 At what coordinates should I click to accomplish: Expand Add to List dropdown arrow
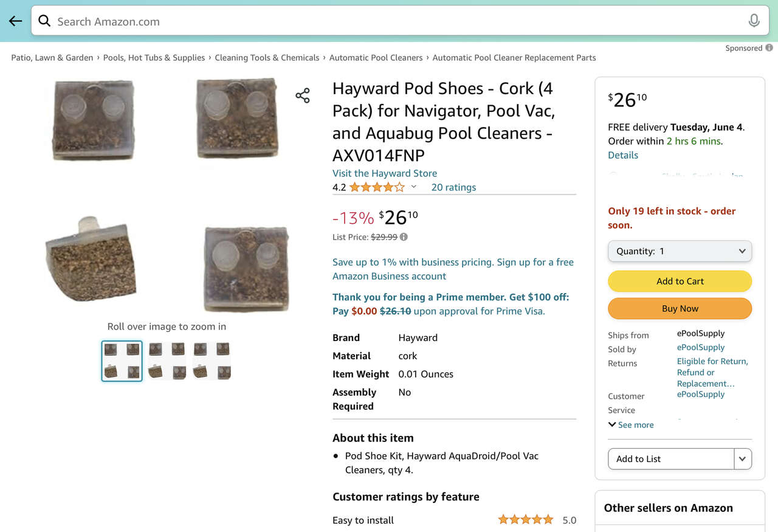(742, 459)
